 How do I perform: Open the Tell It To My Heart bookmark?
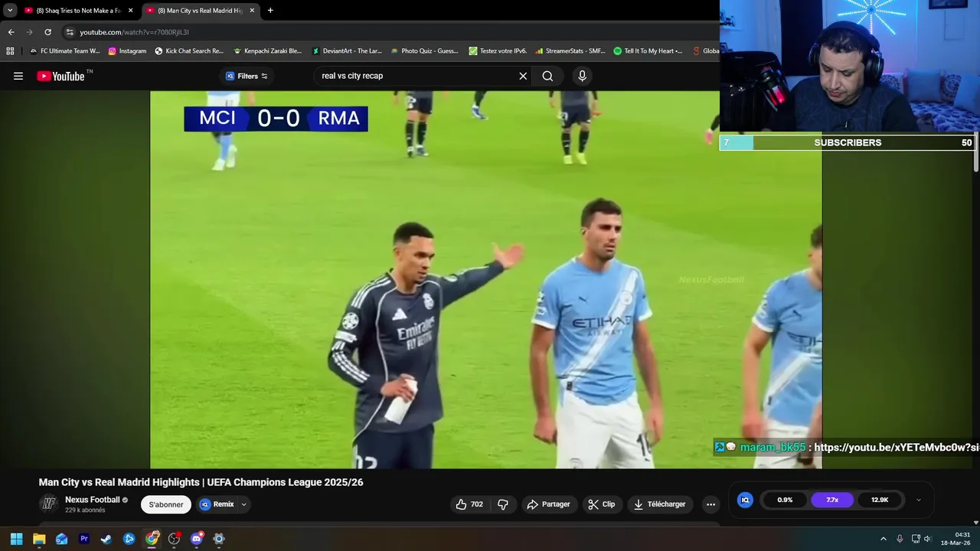coord(648,51)
